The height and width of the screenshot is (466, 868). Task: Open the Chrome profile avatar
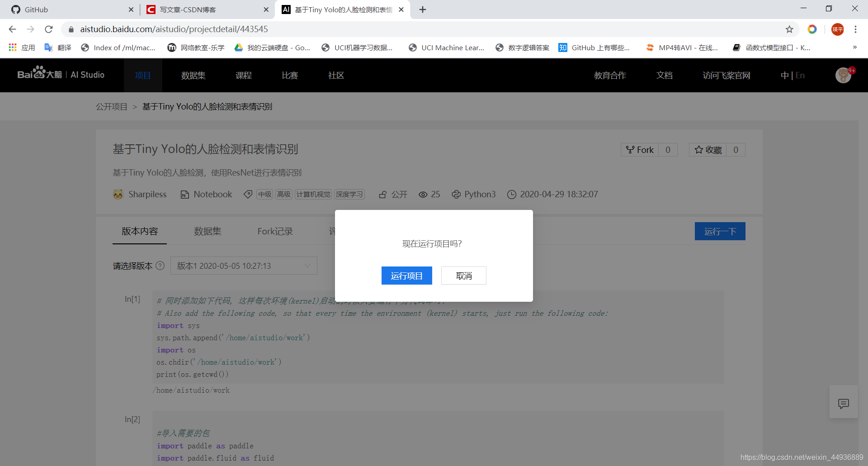pyautogui.click(x=838, y=29)
